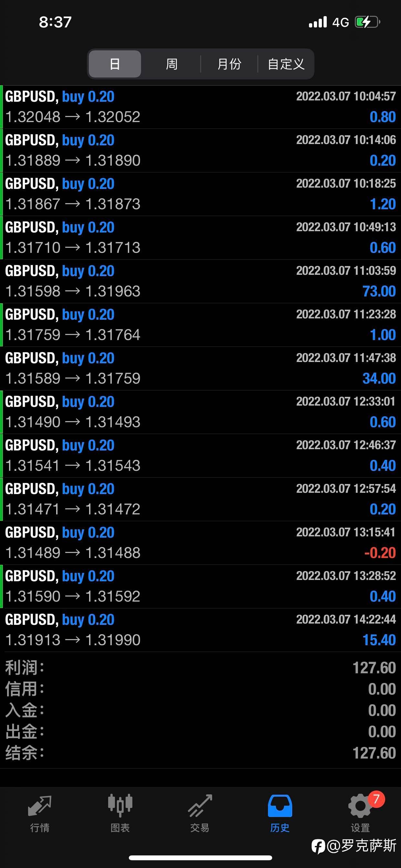This screenshot has width=401, height=868.
Task: Open the 行情 quotes tab icon
Action: coord(40,806)
